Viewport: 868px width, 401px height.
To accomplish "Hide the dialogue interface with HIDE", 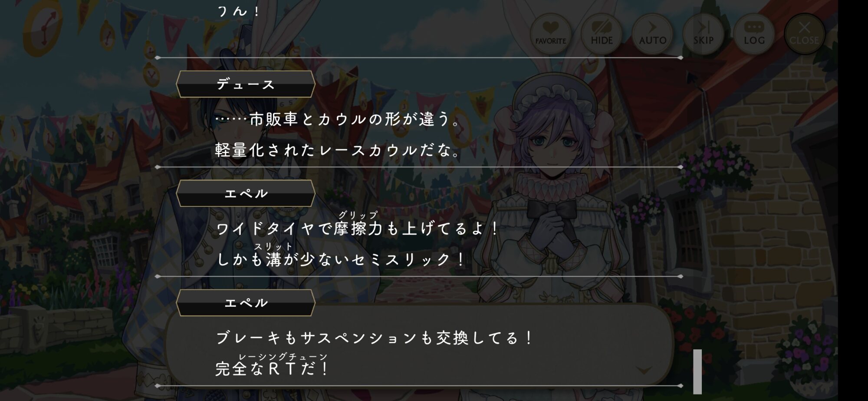I will point(602,33).
